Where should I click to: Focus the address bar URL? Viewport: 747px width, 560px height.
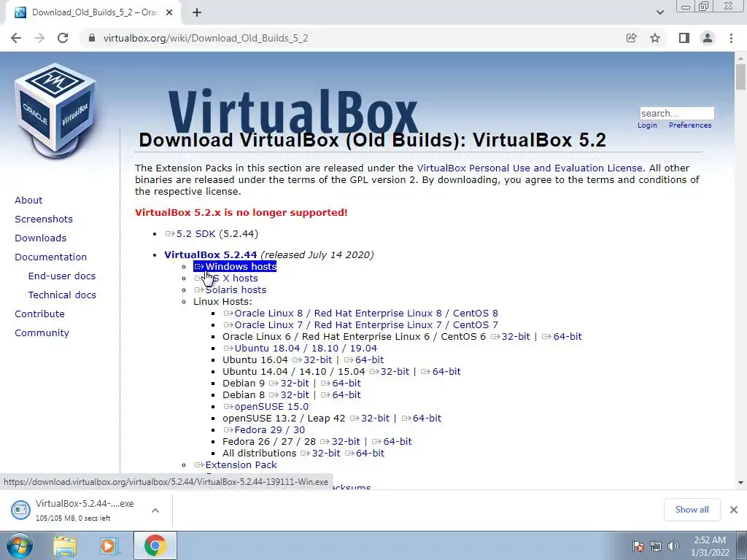click(x=205, y=38)
